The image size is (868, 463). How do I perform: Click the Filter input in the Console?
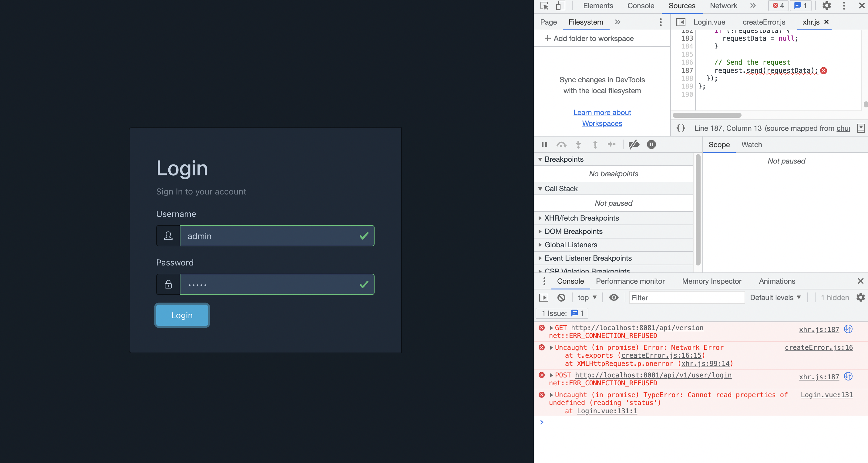pyautogui.click(x=686, y=298)
